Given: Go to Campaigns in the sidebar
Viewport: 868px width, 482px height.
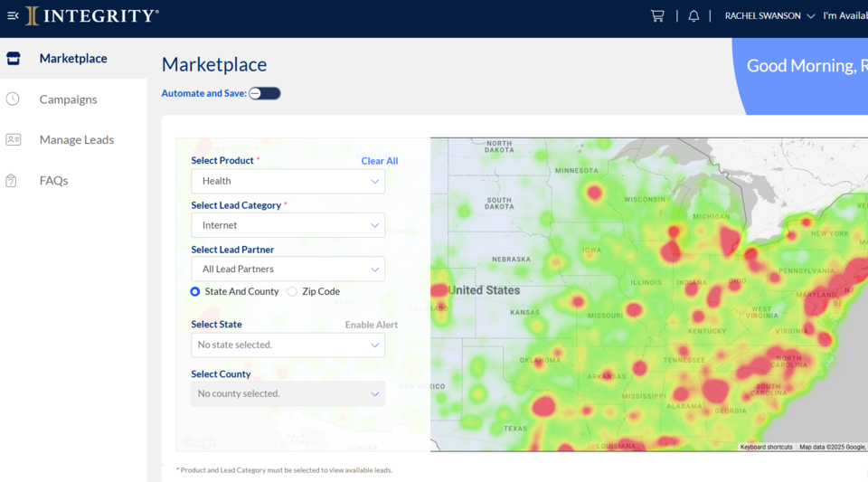Looking at the screenshot, I should coord(68,99).
